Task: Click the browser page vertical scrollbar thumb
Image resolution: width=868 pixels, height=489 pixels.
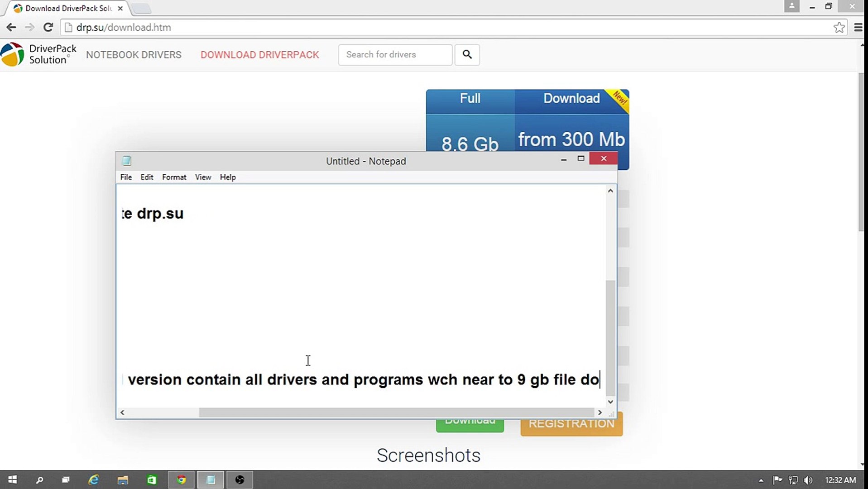Action: 862,152
